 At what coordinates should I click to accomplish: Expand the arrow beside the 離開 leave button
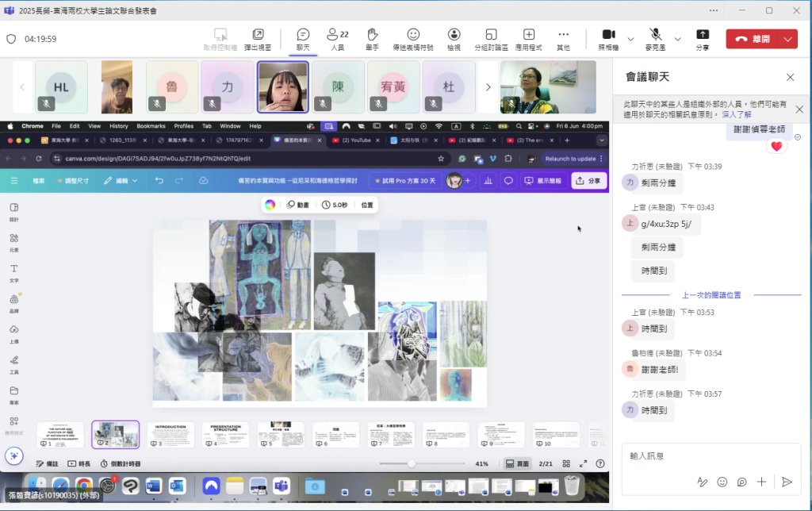(787, 39)
